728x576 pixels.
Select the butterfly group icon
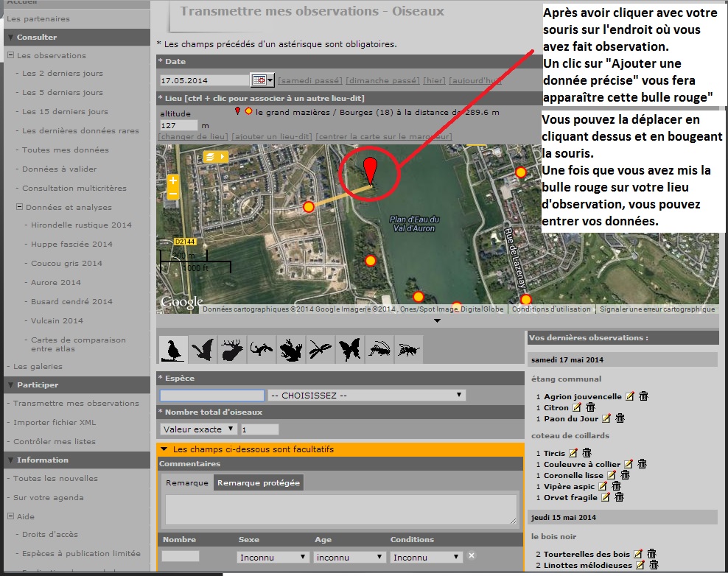click(349, 349)
